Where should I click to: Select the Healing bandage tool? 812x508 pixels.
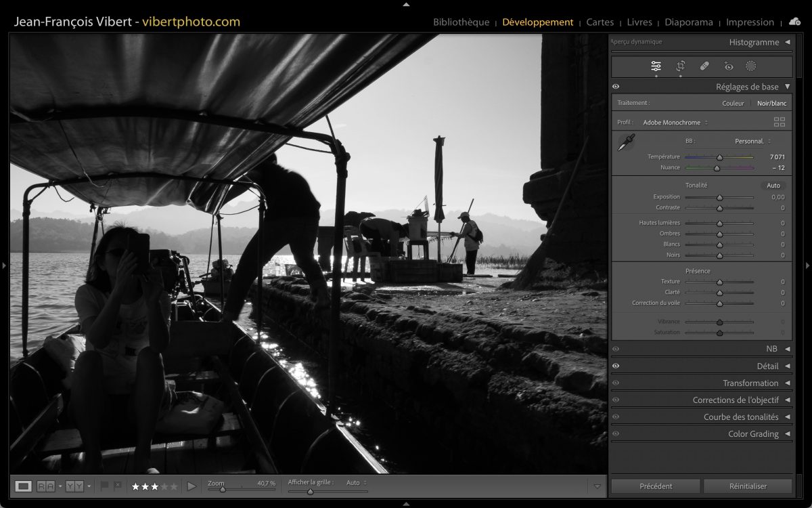[704, 66]
